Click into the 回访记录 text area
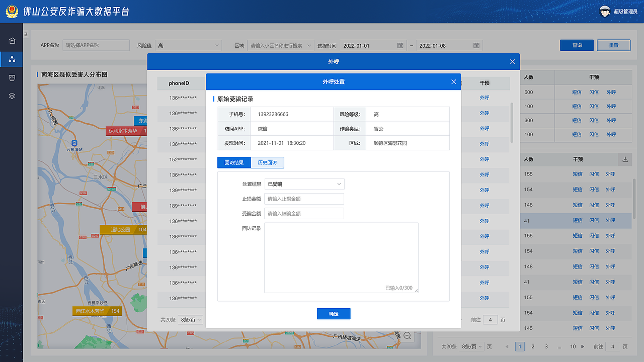 (341, 257)
